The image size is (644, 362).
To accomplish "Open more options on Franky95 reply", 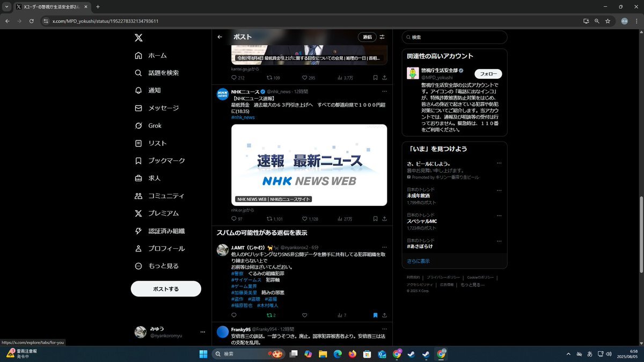I will (x=384, y=329).
